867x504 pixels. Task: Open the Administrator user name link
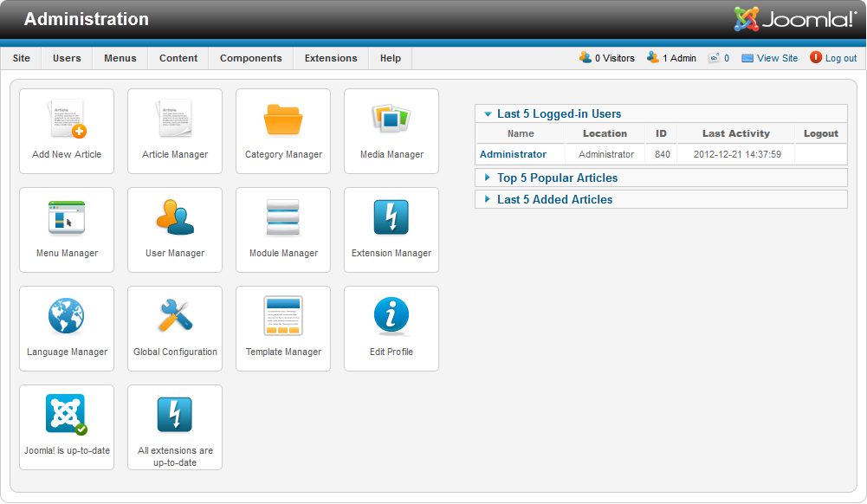513,154
